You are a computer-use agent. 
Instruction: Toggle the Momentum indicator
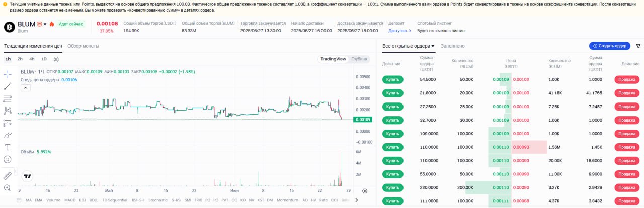288,200
